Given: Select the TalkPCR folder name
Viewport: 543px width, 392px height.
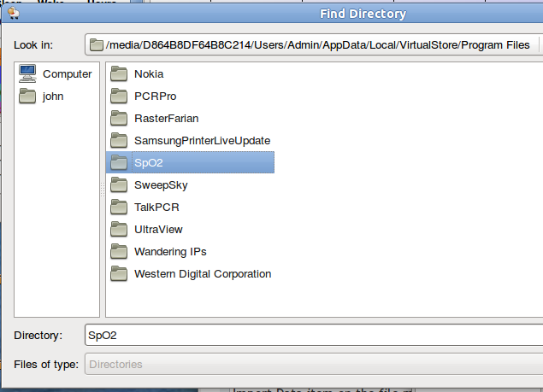Looking at the screenshot, I should [156, 207].
